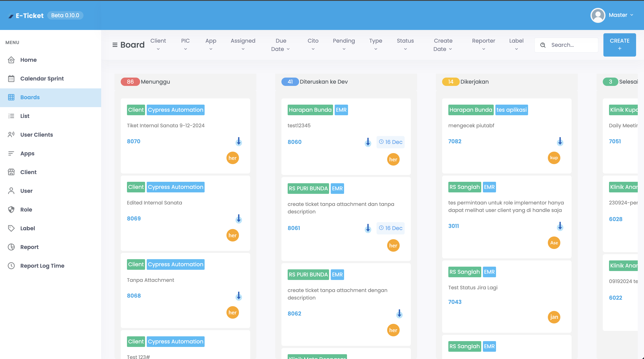Click the 'kup' assignee avatar on ticket 7082
This screenshot has height=359, width=644.
point(554,158)
